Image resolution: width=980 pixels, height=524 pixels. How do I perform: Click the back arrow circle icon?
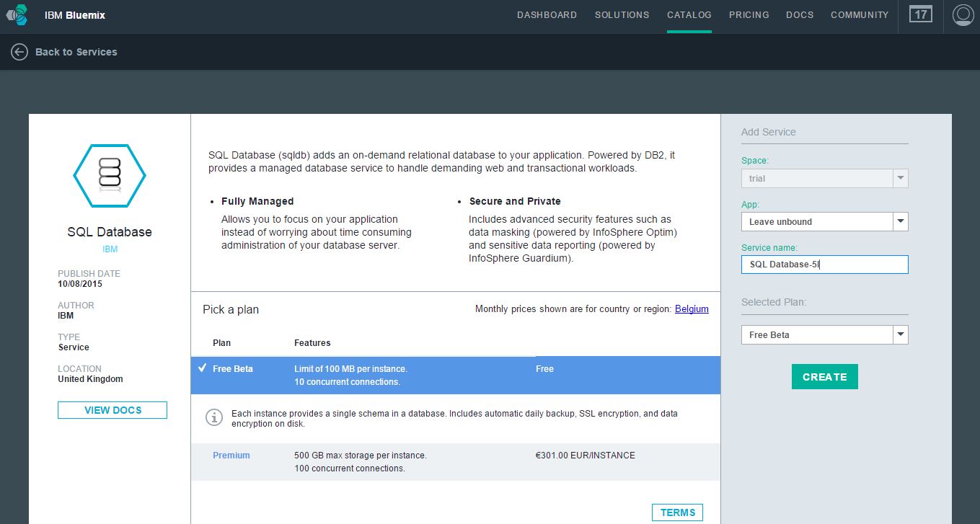pos(19,52)
